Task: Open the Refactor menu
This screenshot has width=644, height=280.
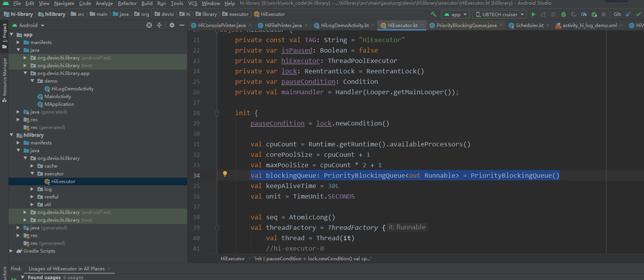Action: [x=127, y=3]
